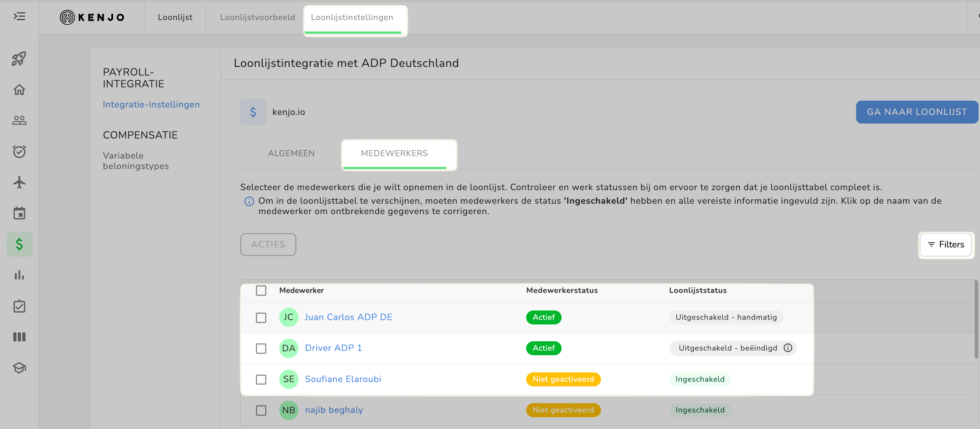The height and width of the screenshot is (429, 980).
Task: Tick the checkbox for Juan Carlos ADP DE
Action: 261,318
